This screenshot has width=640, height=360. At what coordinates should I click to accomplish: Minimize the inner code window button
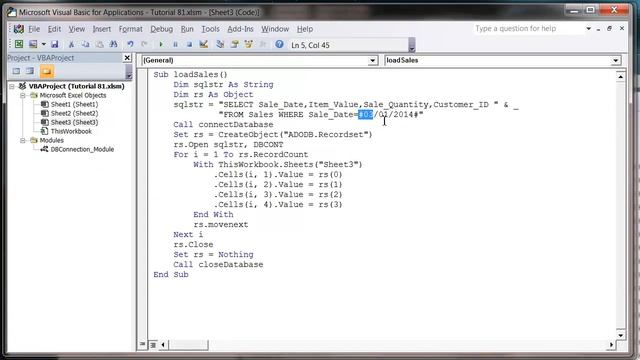(598, 29)
